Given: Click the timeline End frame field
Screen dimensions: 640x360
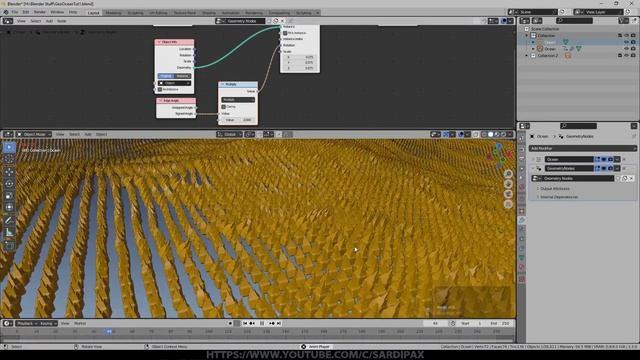Looking at the screenshot, I should [500, 323].
